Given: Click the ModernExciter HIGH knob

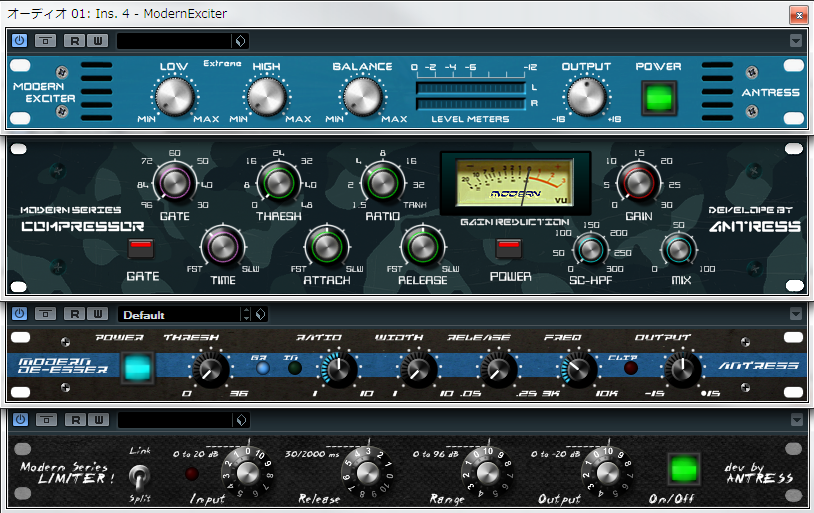Looking at the screenshot, I should [267, 96].
